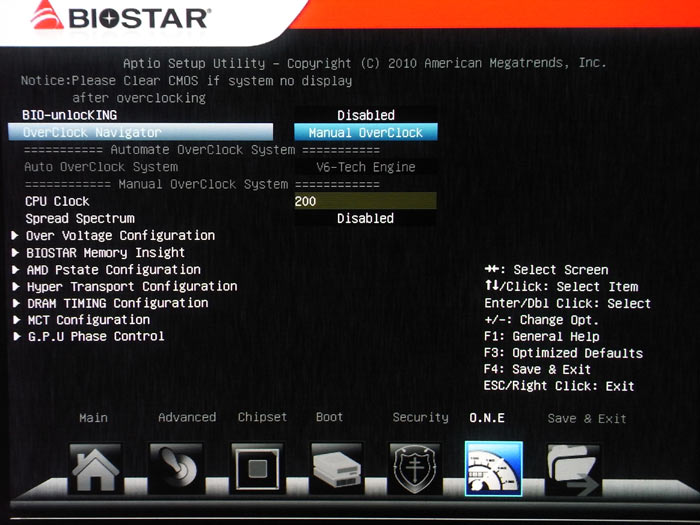Image resolution: width=700 pixels, height=525 pixels.
Task: Switch to the Advanced tab label
Action: pyautogui.click(x=187, y=417)
